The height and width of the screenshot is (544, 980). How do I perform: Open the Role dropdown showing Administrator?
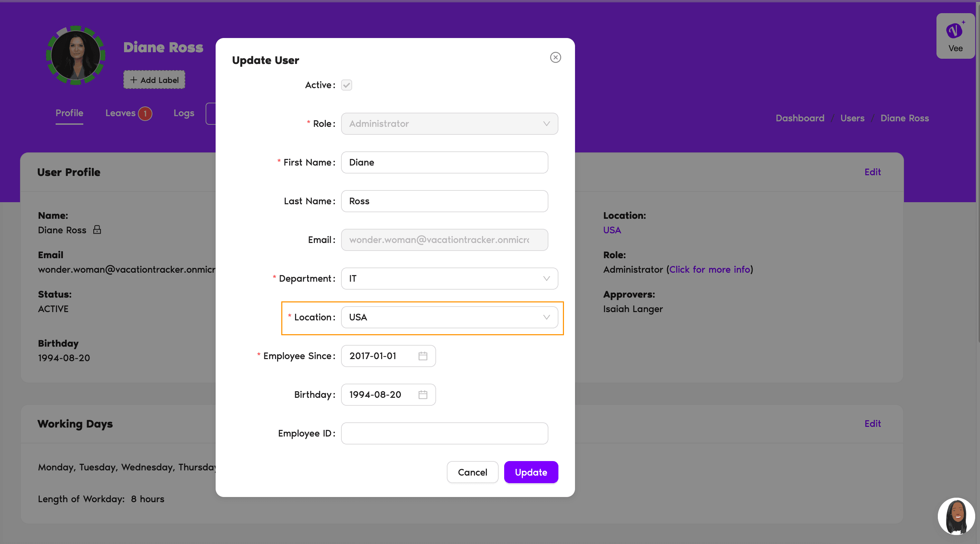[449, 124]
